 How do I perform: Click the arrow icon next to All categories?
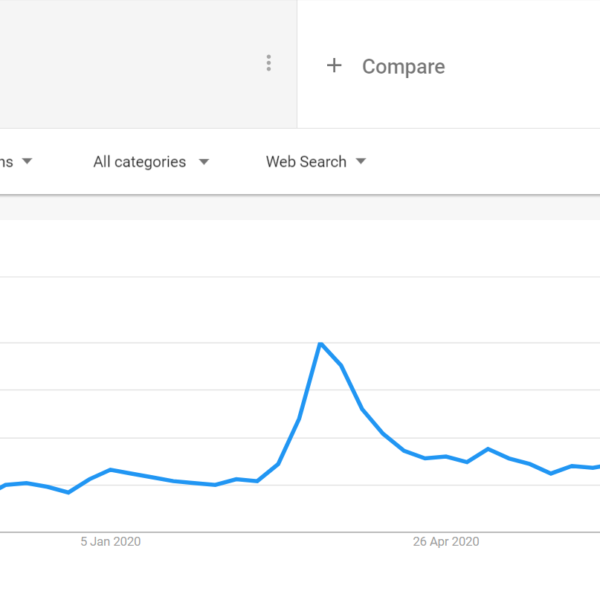(x=203, y=162)
